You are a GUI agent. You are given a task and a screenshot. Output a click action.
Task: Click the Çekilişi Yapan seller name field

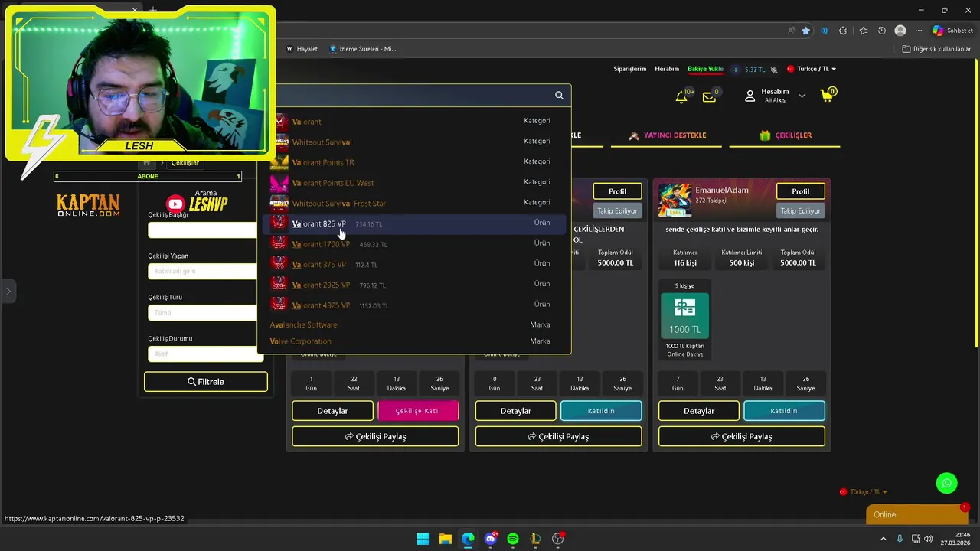[204, 271]
